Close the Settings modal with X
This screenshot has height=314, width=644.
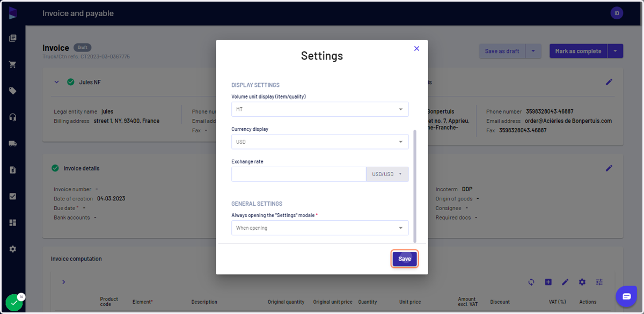pyautogui.click(x=416, y=48)
